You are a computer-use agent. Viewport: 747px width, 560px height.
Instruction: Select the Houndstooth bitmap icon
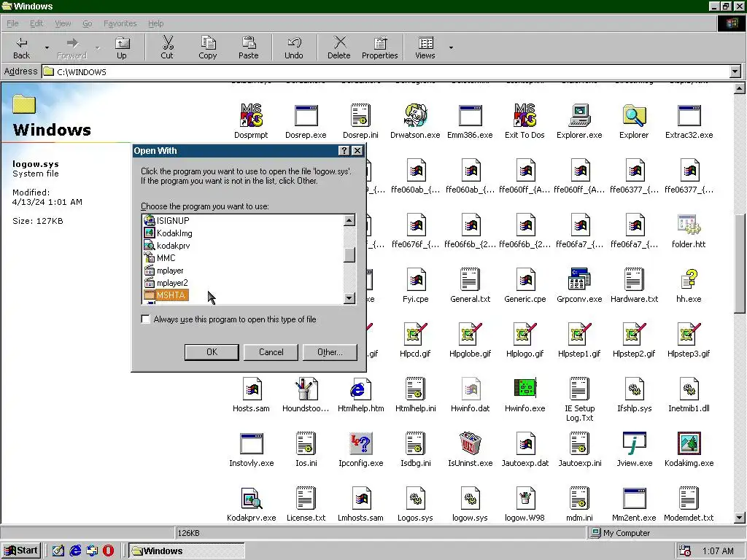tap(306, 389)
